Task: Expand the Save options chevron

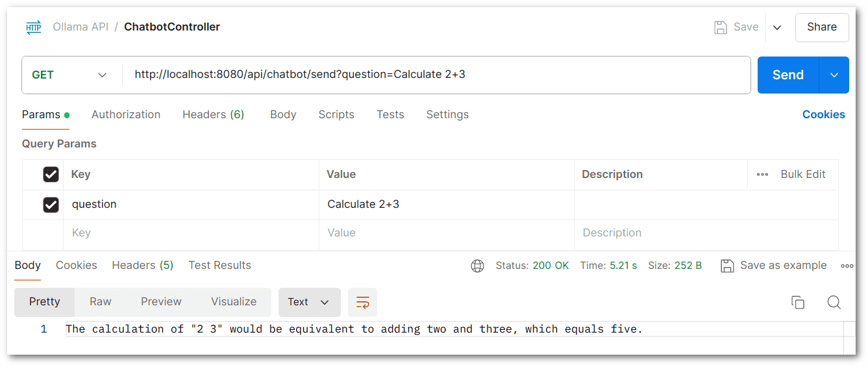Action: coord(777,27)
